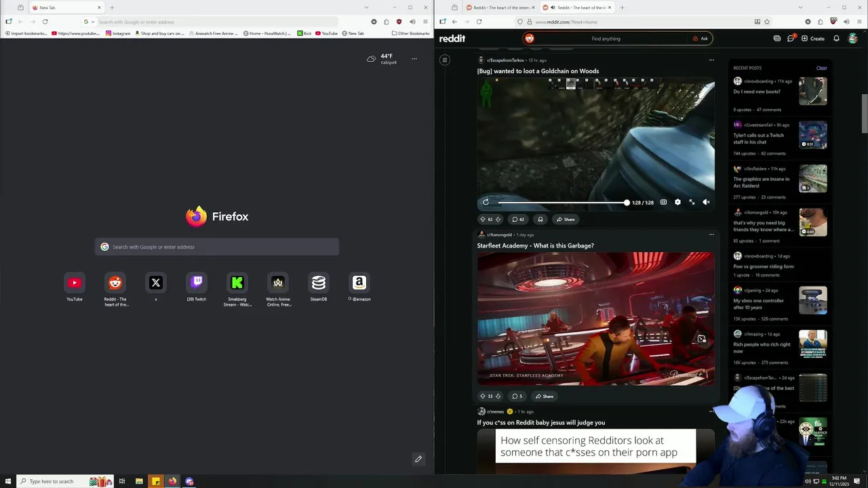The height and width of the screenshot is (488, 868).
Task: Switch to the New Tab tab
Action: 66,7
